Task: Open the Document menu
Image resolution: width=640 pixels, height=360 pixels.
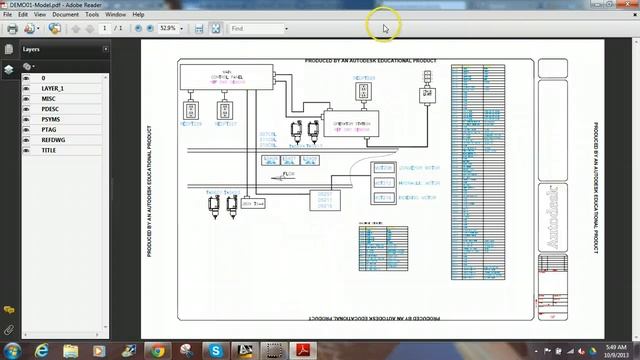Action: click(x=65, y=14)
